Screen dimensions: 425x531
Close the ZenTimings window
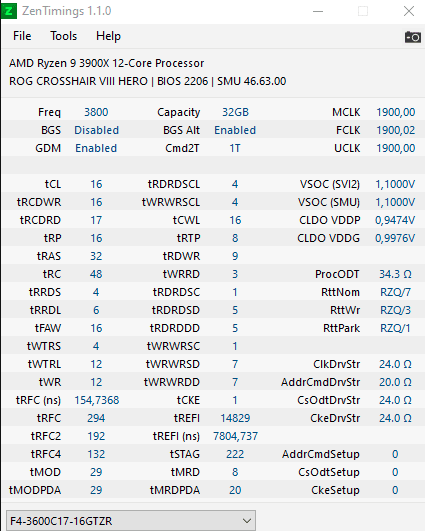click(x=409, y=11)
